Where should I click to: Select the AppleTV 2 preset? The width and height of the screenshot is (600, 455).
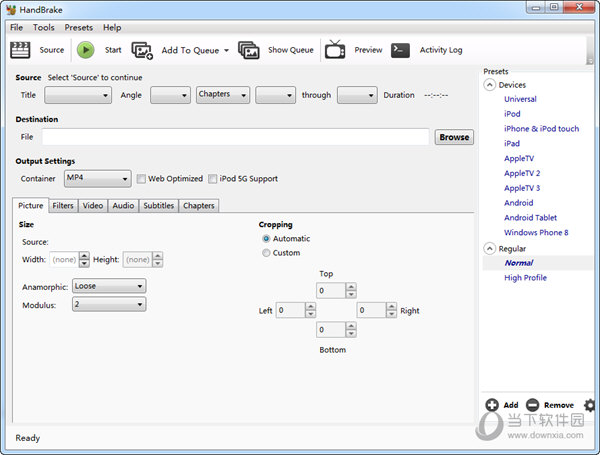click(x=522, y=173)
